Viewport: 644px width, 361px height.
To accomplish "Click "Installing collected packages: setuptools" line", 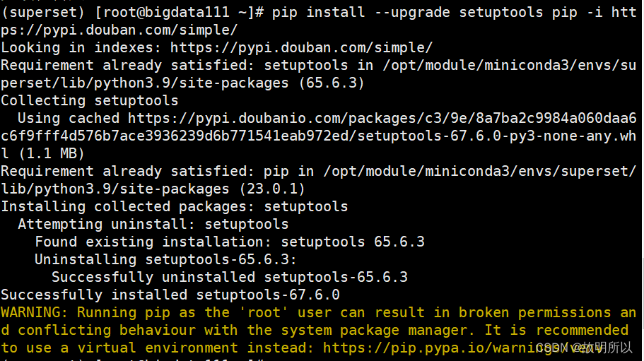I will click(174, 206).
